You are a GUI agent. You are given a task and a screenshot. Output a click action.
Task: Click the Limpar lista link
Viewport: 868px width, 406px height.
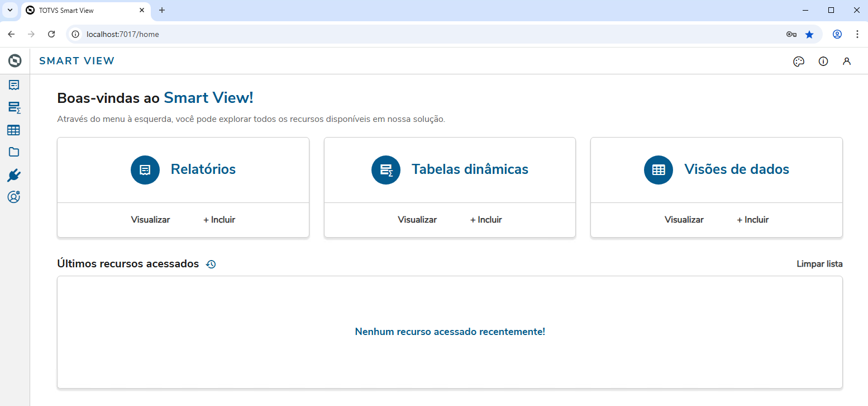pyautogui.click(x=819, y=264)
